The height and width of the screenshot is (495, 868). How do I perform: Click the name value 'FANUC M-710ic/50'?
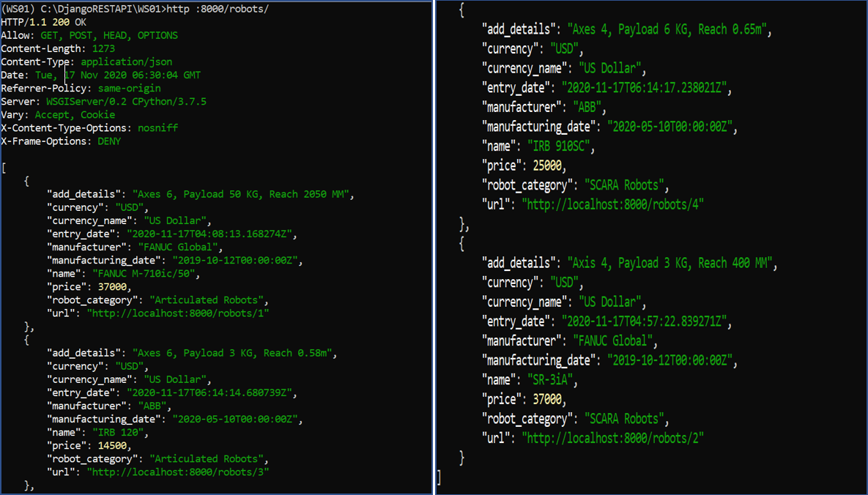click(x=144, y=274)
